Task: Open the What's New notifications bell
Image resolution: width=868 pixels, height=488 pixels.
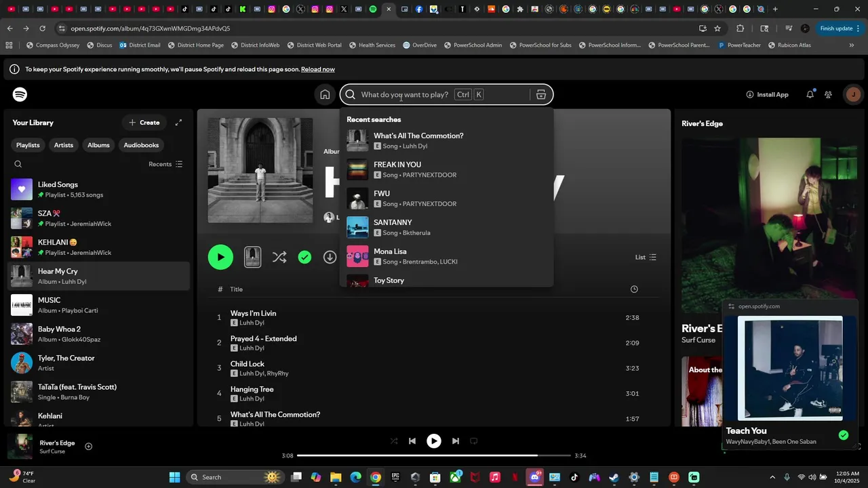Action: click(810, 95)
